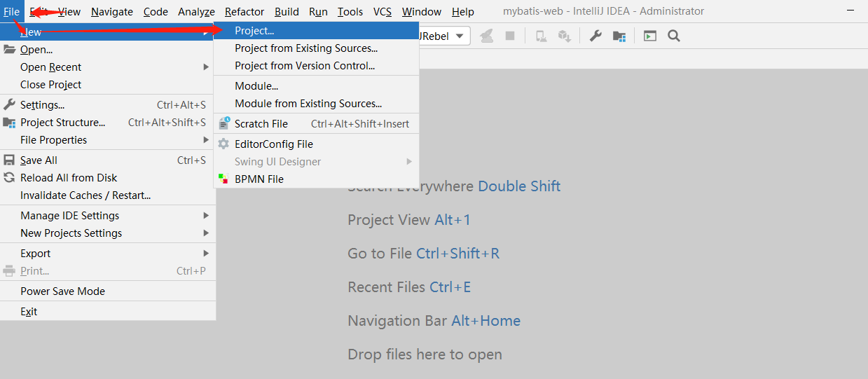Click the BPMN File icon
Image resolution: width=868 pixels, height=379 pixels.
click(223, 179)
